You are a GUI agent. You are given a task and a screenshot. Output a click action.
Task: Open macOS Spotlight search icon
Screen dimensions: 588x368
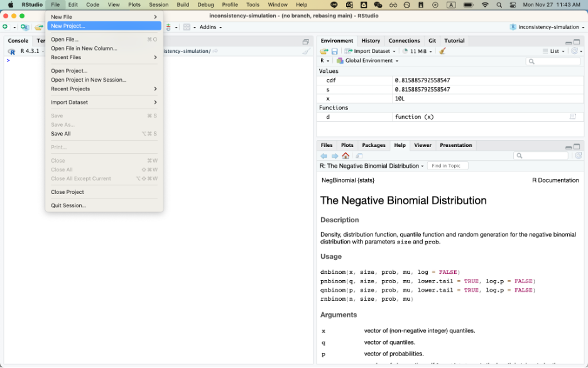click(x=499, y=5)
